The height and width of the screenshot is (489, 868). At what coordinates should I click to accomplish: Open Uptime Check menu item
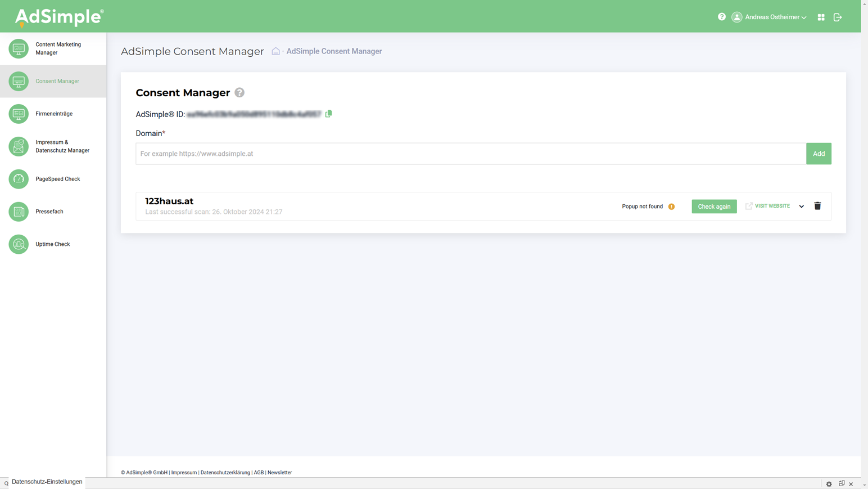pyautogui.click(x=53, y=244)
